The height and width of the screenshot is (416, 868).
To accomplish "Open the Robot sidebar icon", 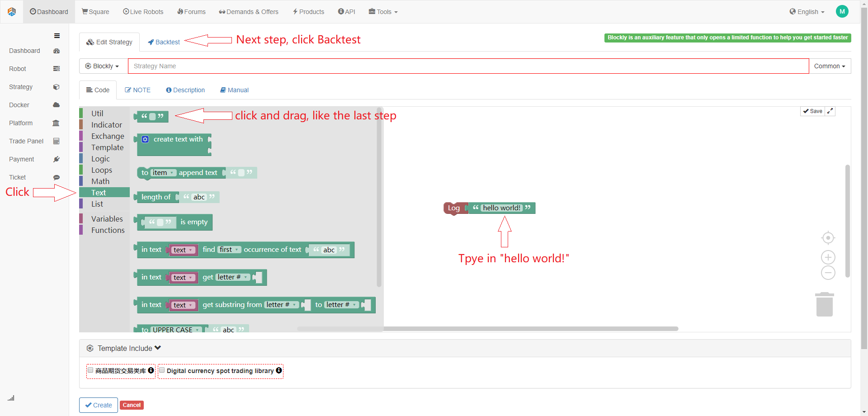I will pos(57,69).
